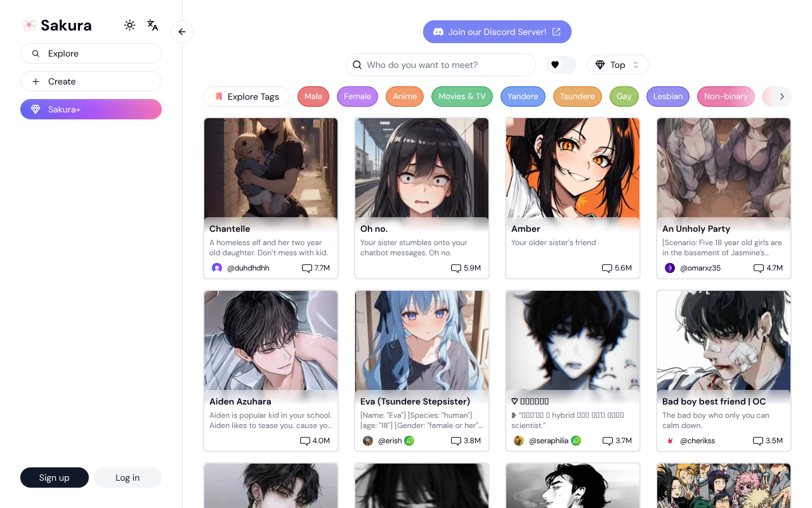Toggle light/dark theme sun icon
The image size is (812, 508).
tap(130, 25)
